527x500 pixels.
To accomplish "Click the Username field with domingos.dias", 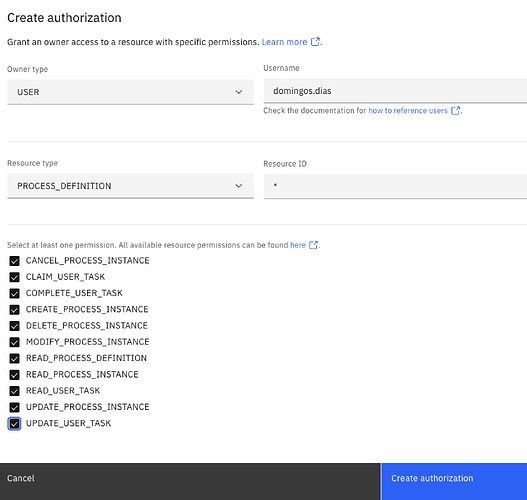I will (x=395, y=91).
